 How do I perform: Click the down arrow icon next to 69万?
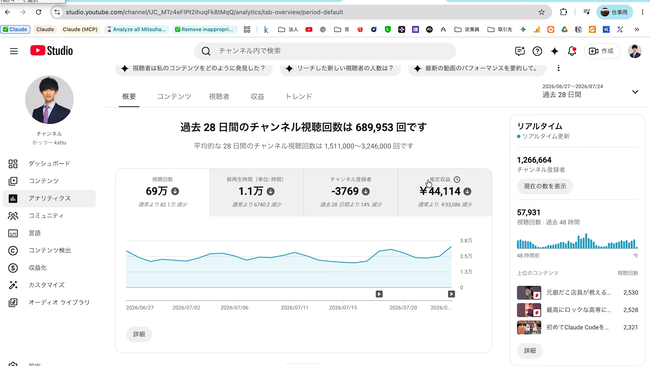175,191
